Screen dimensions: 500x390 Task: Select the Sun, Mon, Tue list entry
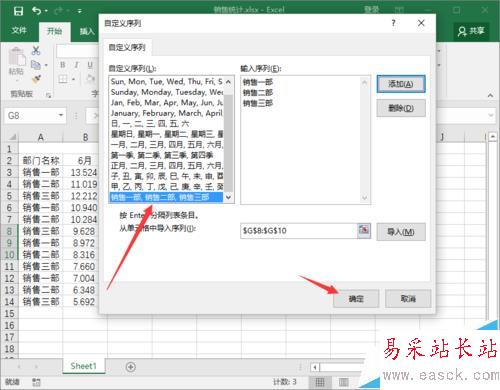coord(166,81)
